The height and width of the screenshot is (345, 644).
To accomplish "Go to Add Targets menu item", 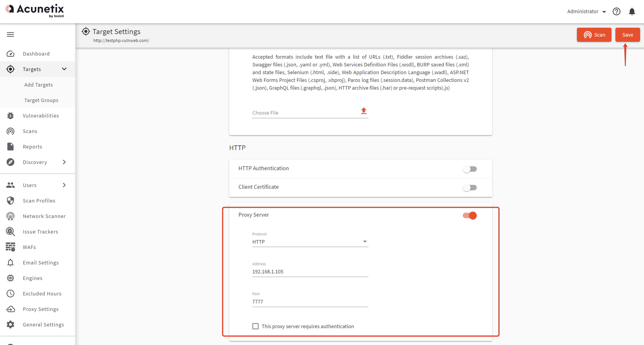I will [38, 85].
